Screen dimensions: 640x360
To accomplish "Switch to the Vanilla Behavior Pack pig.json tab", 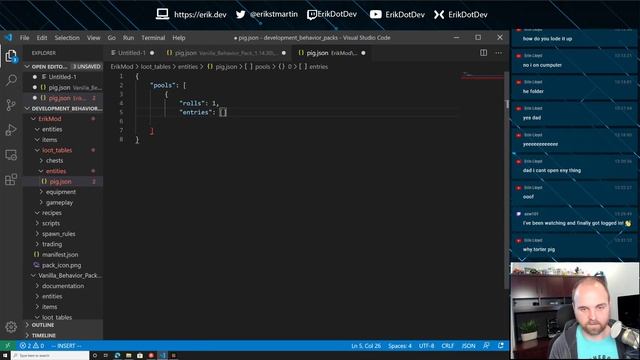I will [x=226, y=53].
